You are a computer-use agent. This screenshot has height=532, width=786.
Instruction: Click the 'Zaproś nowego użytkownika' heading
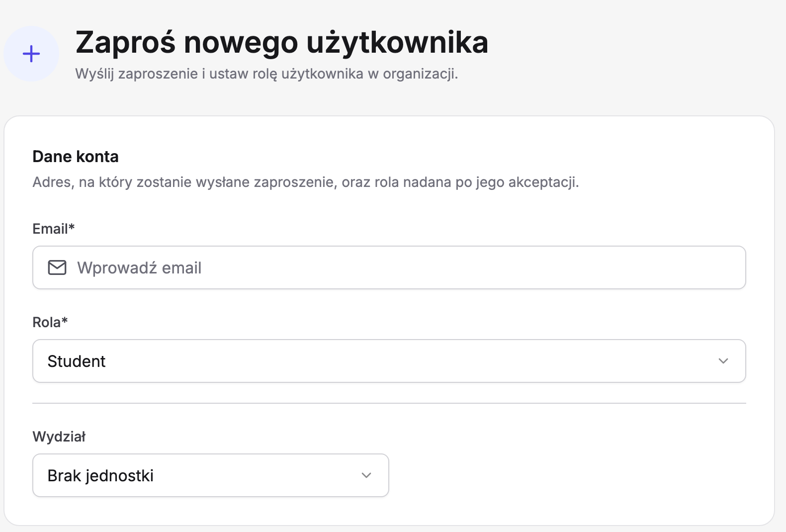(x=282, y=42)
